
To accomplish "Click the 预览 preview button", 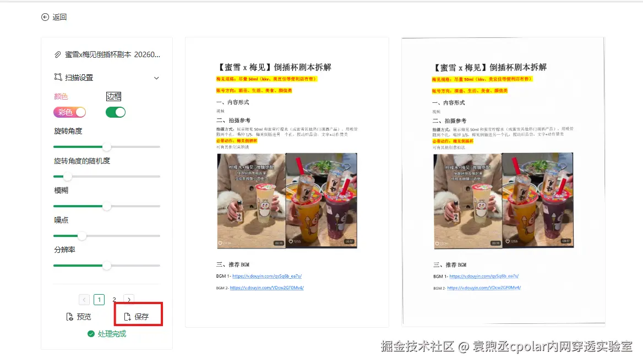I will (79, 317).
